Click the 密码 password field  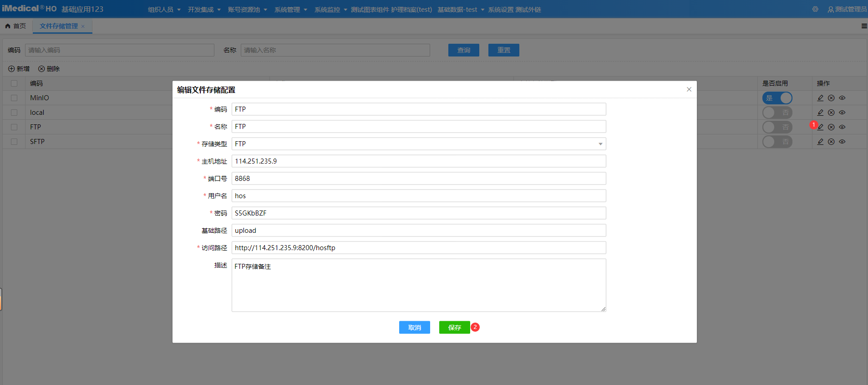click(x=419, y=213)
